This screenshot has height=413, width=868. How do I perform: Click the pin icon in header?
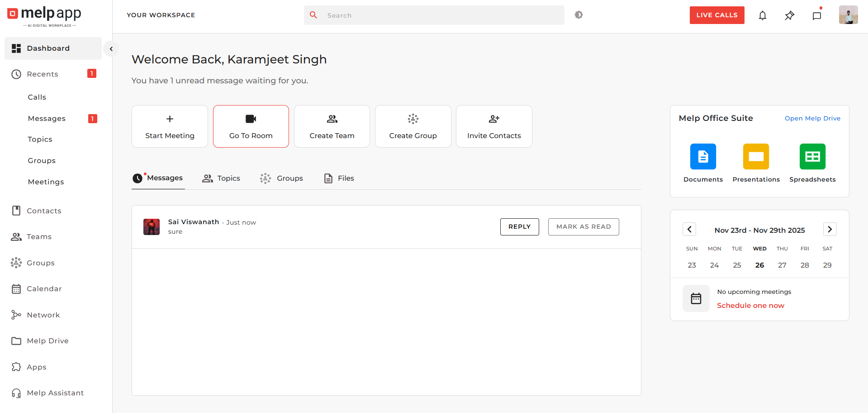click(x=790, y=15)
